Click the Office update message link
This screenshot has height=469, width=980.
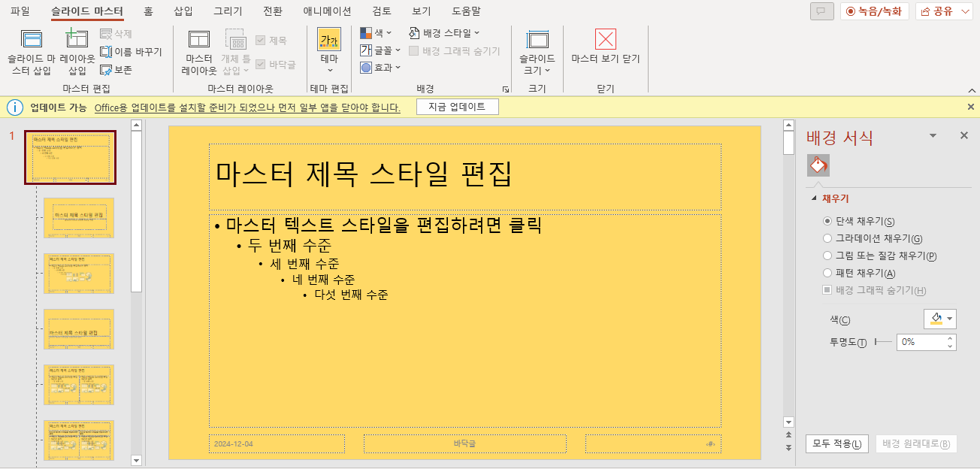(x=247, y=107)
